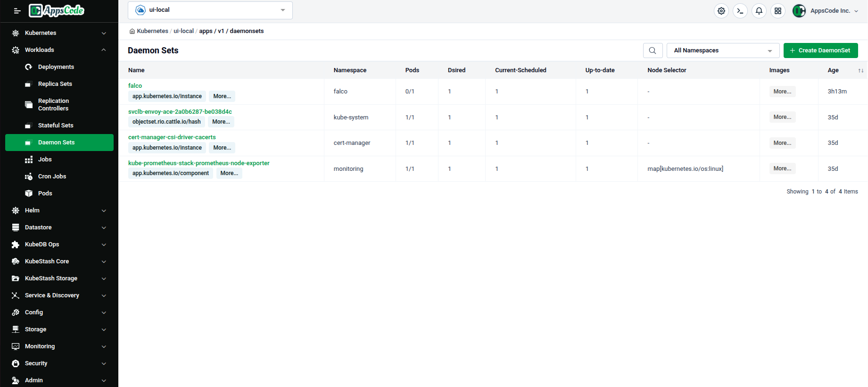The image size is (868, 387).
Task: Click the Replication Controllers icon
Action: pos(29,105)
